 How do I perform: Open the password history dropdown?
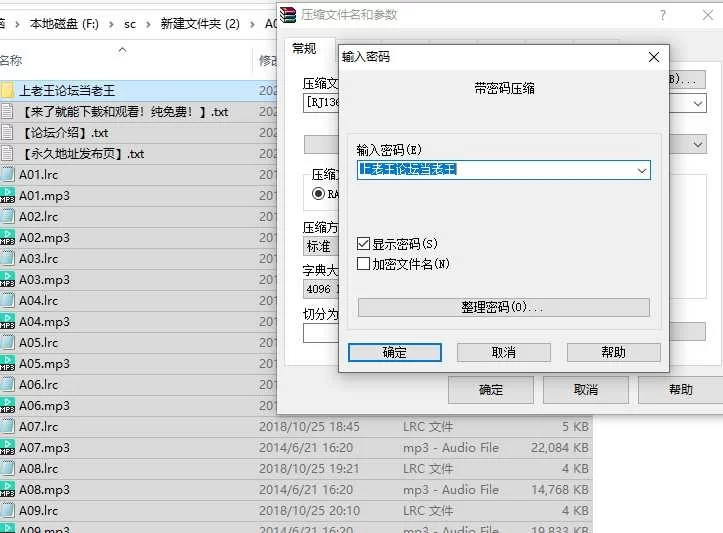pyautogui.click(x=641, y=171)
